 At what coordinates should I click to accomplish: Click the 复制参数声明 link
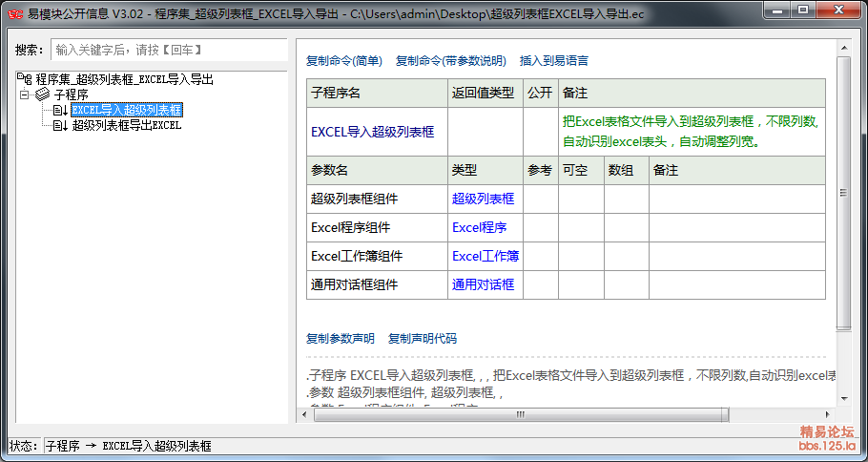[341, 339]
